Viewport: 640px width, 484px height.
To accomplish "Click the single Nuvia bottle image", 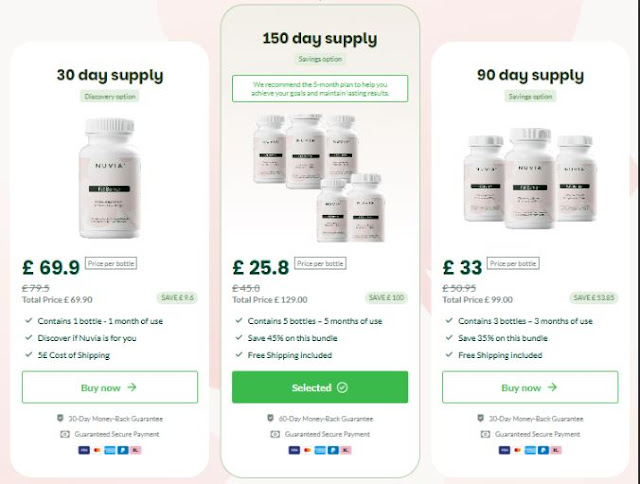I will point(110,178).
